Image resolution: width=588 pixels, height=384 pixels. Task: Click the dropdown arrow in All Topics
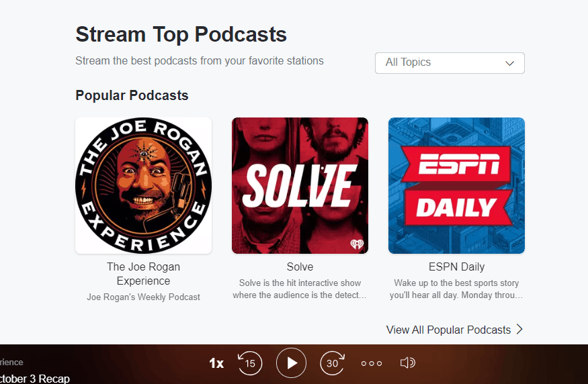coord(509,63)
